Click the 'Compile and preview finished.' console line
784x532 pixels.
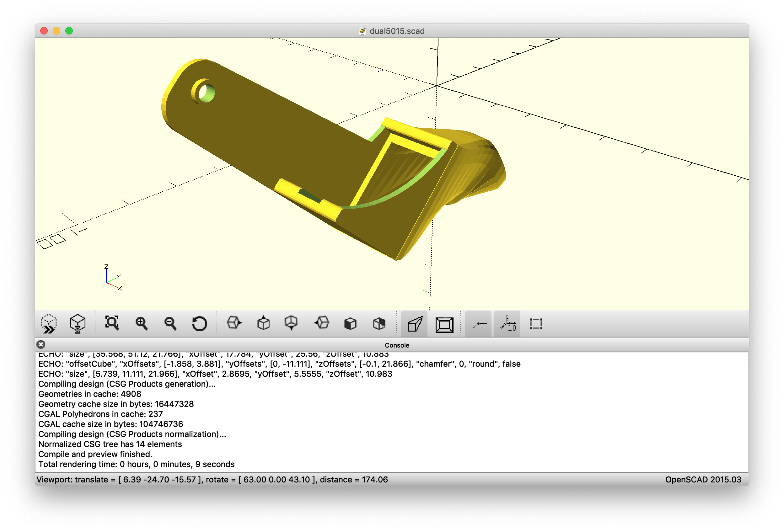[95, 454]
